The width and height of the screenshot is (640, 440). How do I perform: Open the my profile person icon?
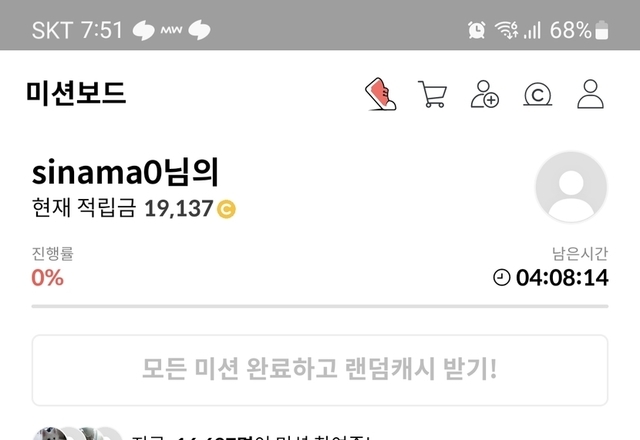click(x=590, y=94)
